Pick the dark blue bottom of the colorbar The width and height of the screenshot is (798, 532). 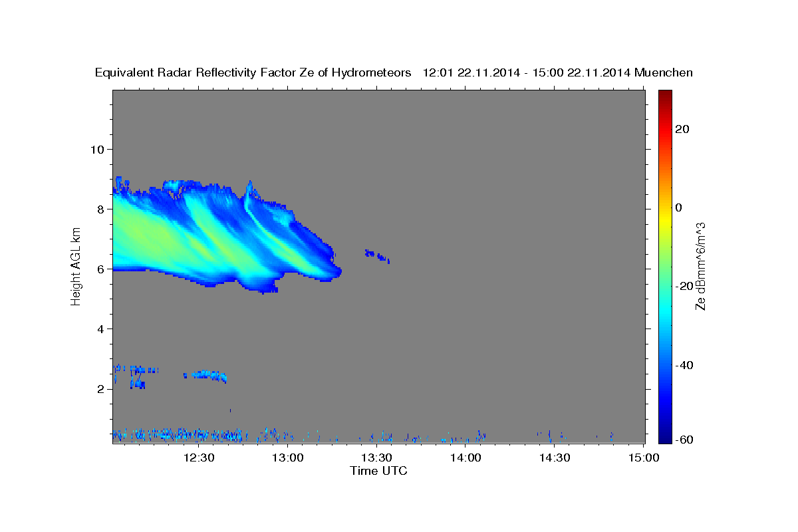[664, 438]
